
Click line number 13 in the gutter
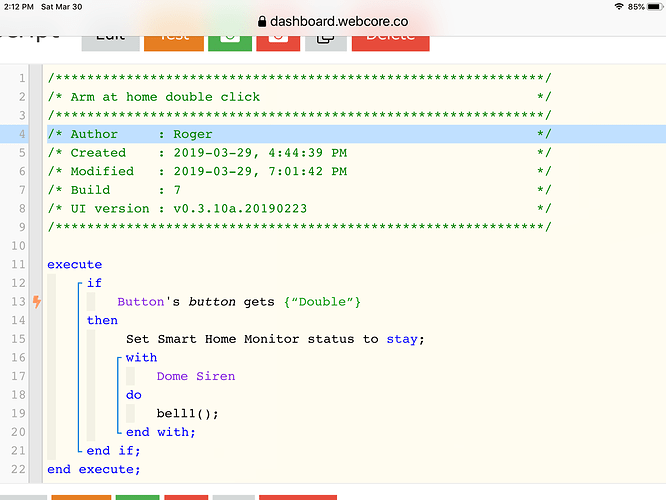[x=18, y=302]
